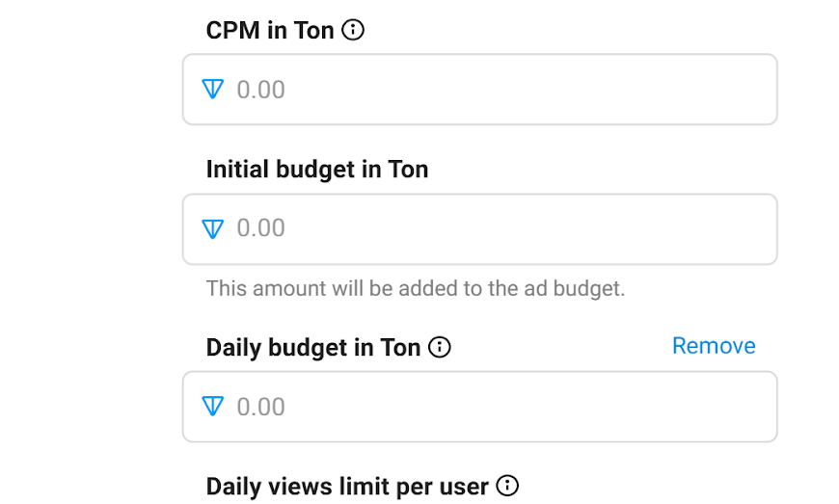
Task: Remove the daily budget via Remove link
Action: pyautogui.click(x=714, y=346)
